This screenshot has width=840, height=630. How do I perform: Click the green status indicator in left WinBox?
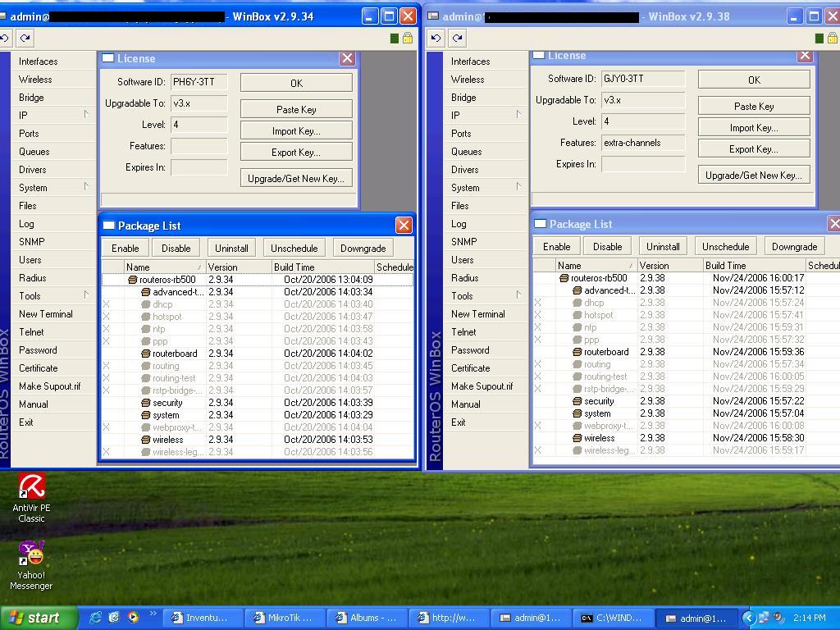(x=395, y=38)
